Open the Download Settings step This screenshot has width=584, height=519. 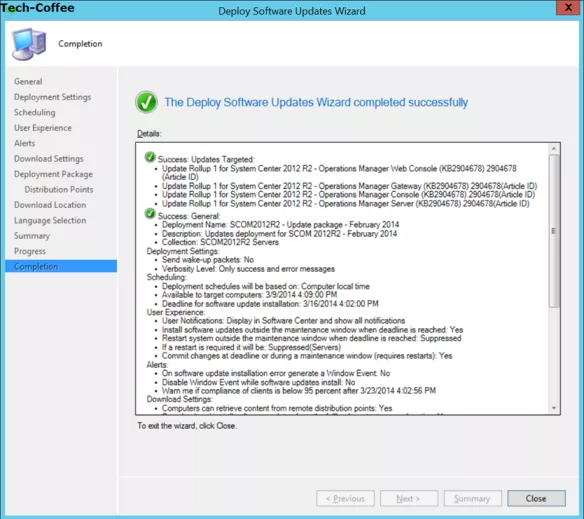49,159
